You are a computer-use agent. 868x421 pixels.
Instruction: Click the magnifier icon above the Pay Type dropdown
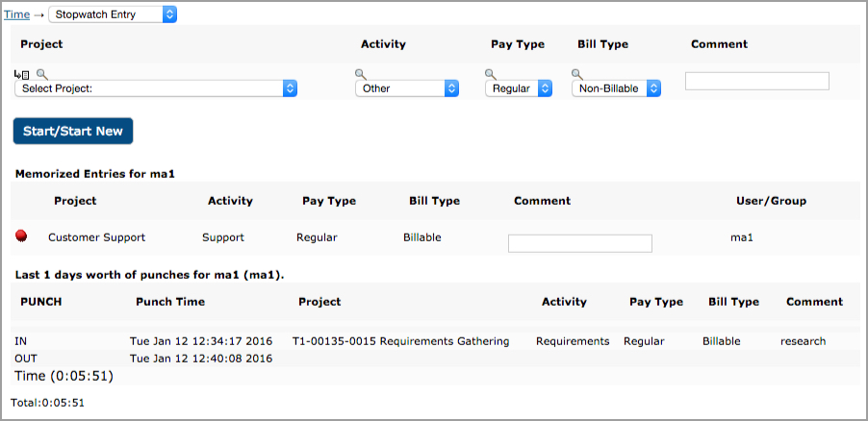click(491, 74)
